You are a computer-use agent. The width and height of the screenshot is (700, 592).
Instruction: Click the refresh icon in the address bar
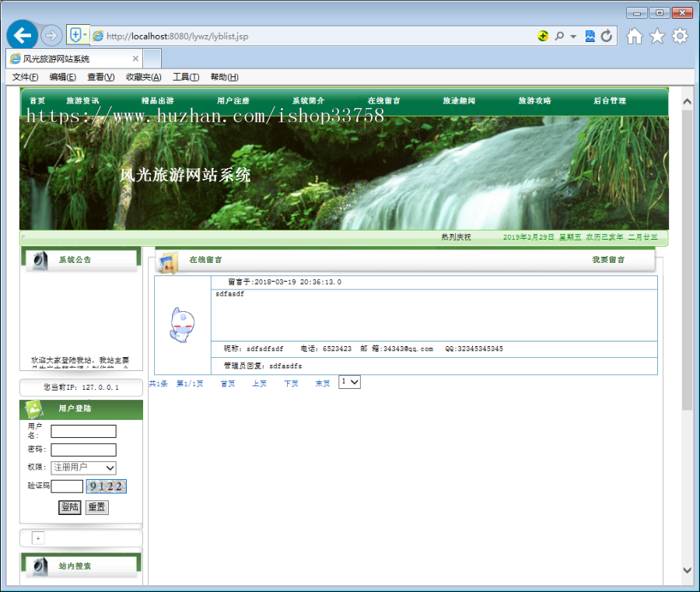[x=606, y=35]
